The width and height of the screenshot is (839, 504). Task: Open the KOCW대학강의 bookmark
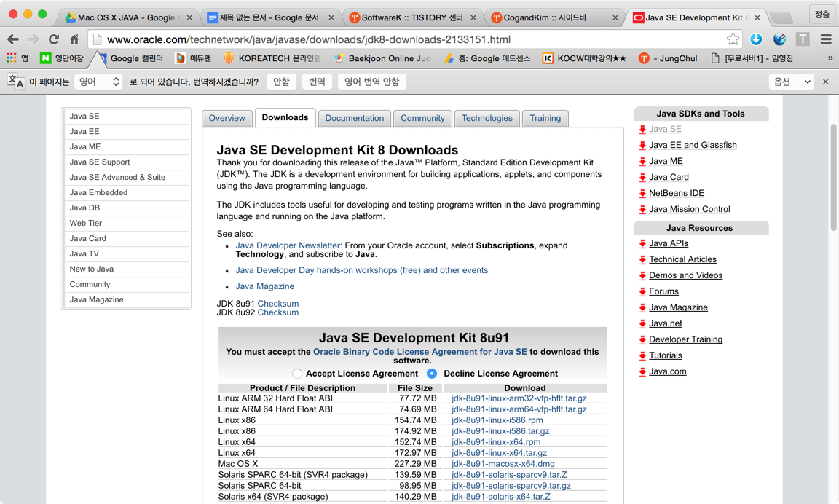click(x=584, y=58)
